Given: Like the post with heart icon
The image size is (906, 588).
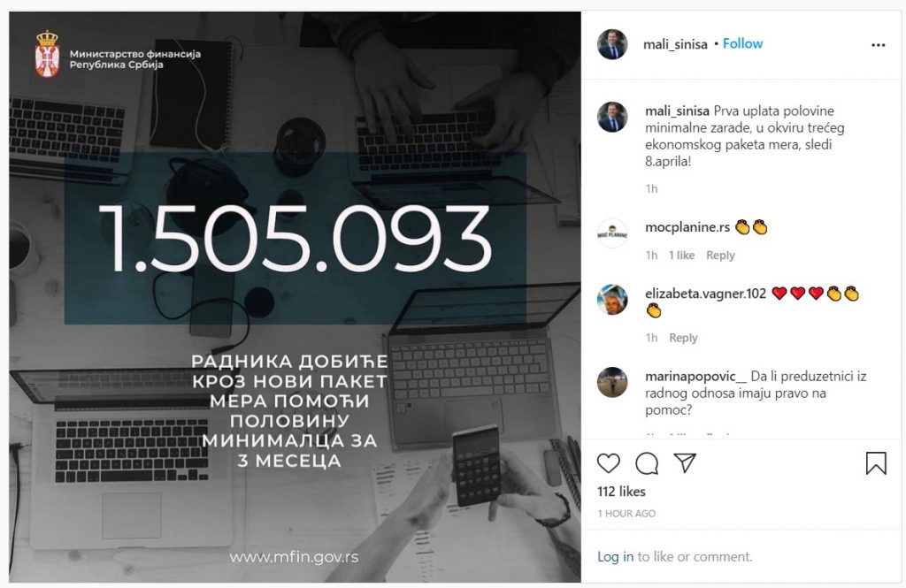Looking at the screenshot, I should point(609,463).
